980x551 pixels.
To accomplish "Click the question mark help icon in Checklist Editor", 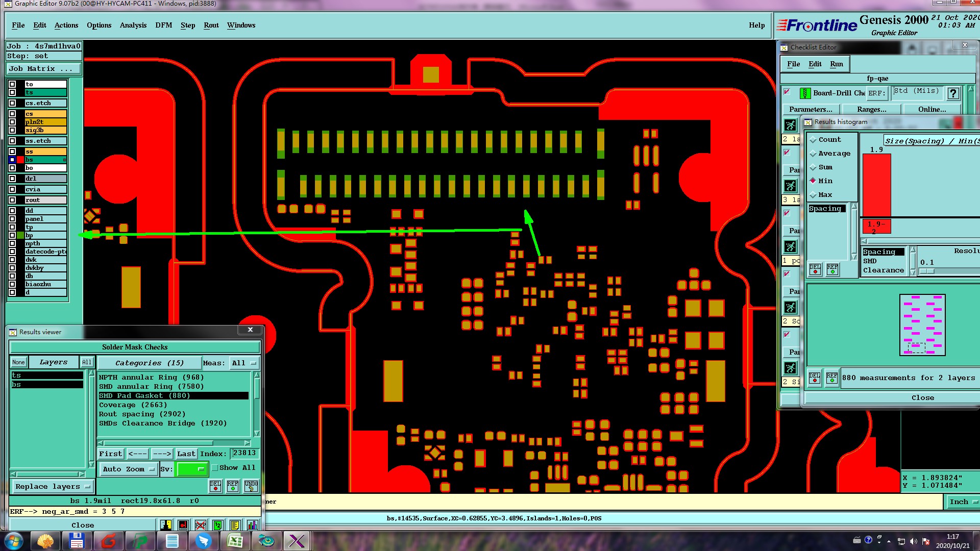I will click(953, 93).
